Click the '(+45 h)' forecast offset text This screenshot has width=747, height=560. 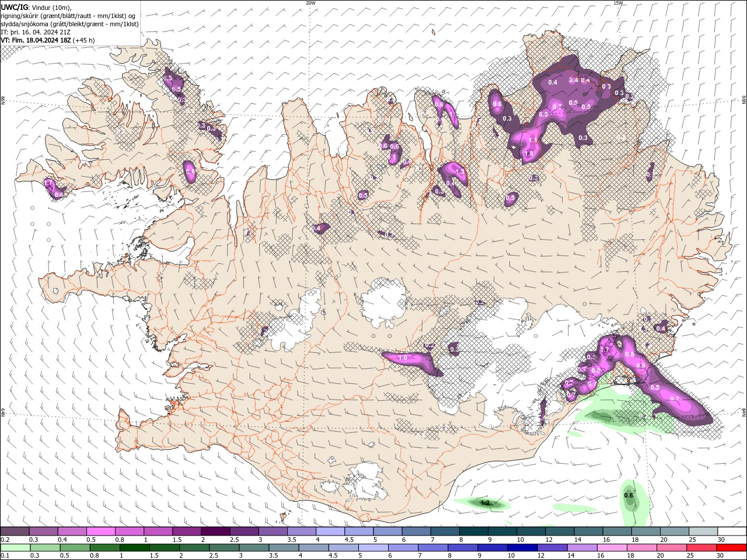[84, 40]
